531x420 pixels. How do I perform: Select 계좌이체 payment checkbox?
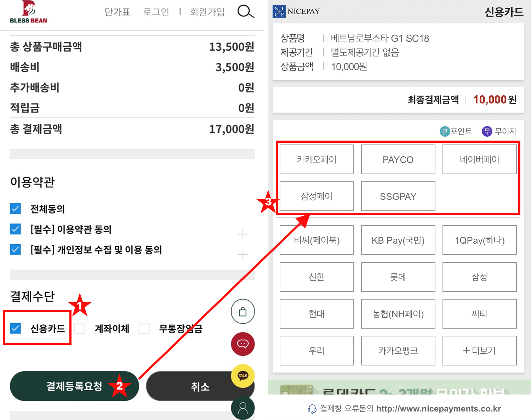80,328
